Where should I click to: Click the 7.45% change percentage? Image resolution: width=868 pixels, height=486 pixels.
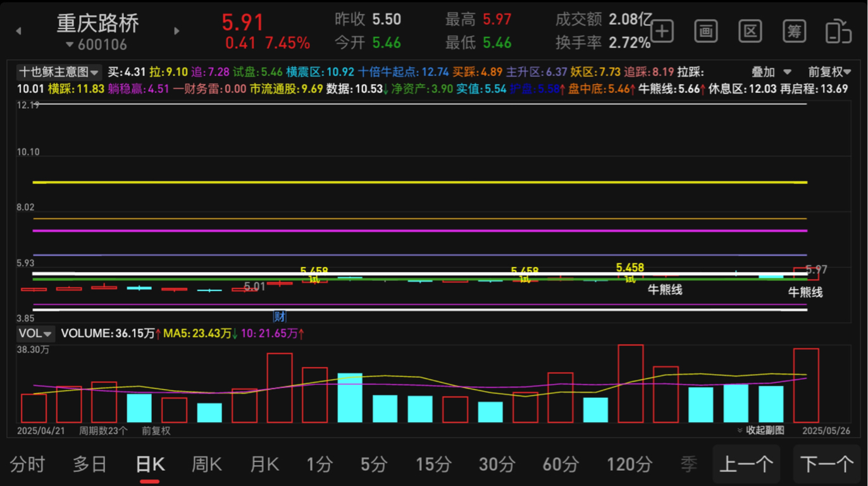pos(287,43)
